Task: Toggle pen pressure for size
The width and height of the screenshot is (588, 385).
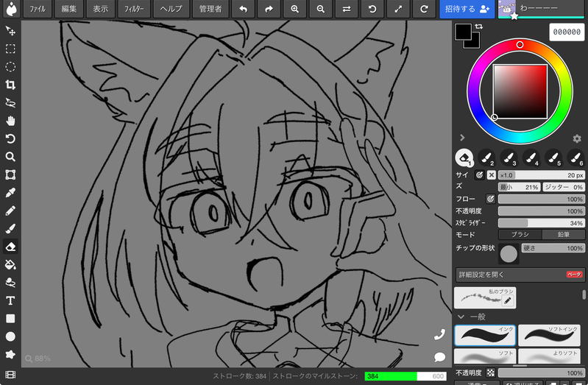Action: pyautogui.click(x=479, y=175)
